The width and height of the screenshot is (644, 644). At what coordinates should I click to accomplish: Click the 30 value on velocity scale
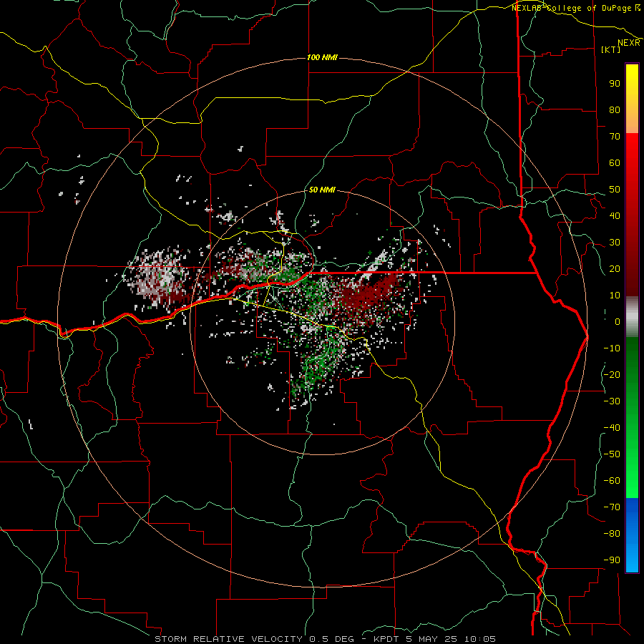615,243
